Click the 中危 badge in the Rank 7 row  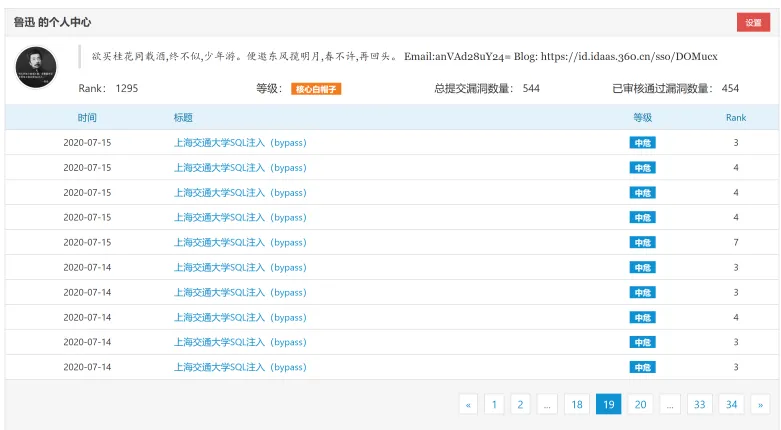click(x=643, y=243)
